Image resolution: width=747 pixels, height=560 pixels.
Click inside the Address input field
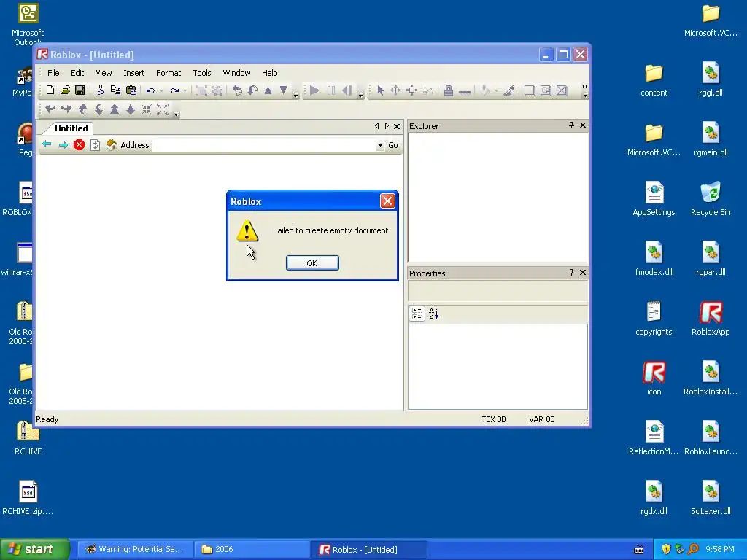pos(263,145)
